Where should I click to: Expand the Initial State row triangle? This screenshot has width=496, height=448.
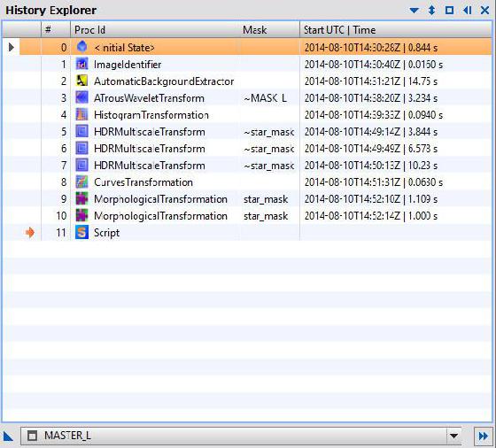tap(12, 48)
